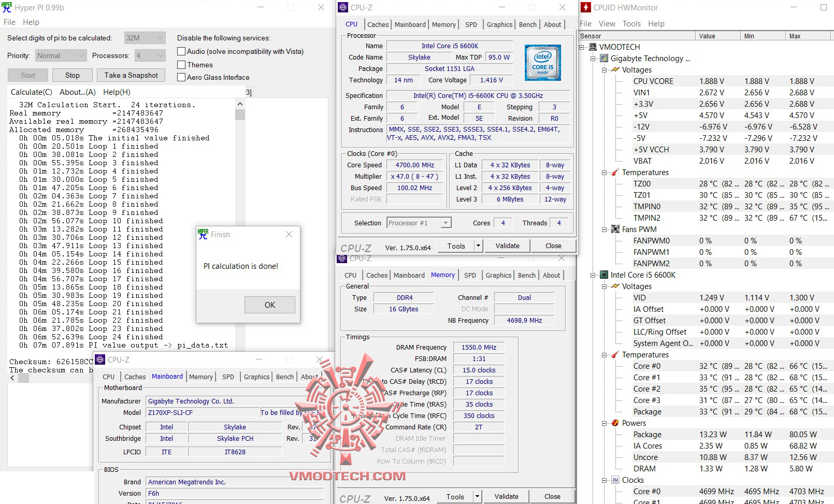This screenshot has height=504, width=834.
Task: Click Close in the Memory window
Action: pyautogui.click(x=552, y=496)
